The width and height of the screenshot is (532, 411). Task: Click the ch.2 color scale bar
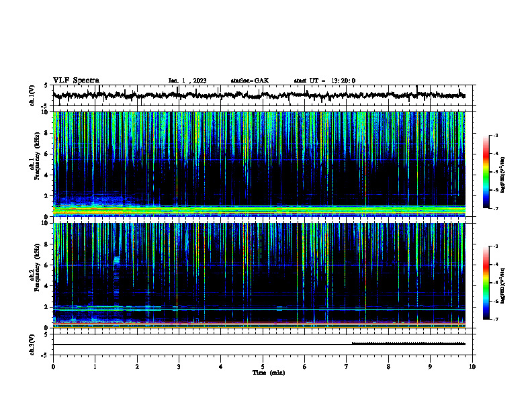tap(486, 283)
